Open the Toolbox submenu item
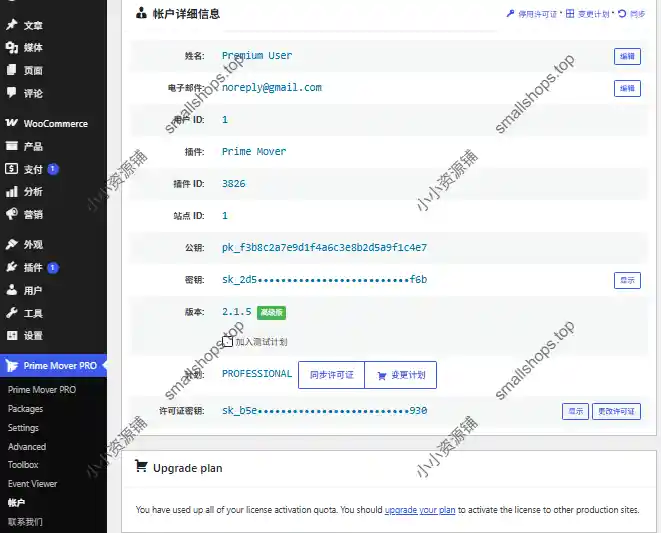This screenshot has height=533, width=661. click(23, 465)
